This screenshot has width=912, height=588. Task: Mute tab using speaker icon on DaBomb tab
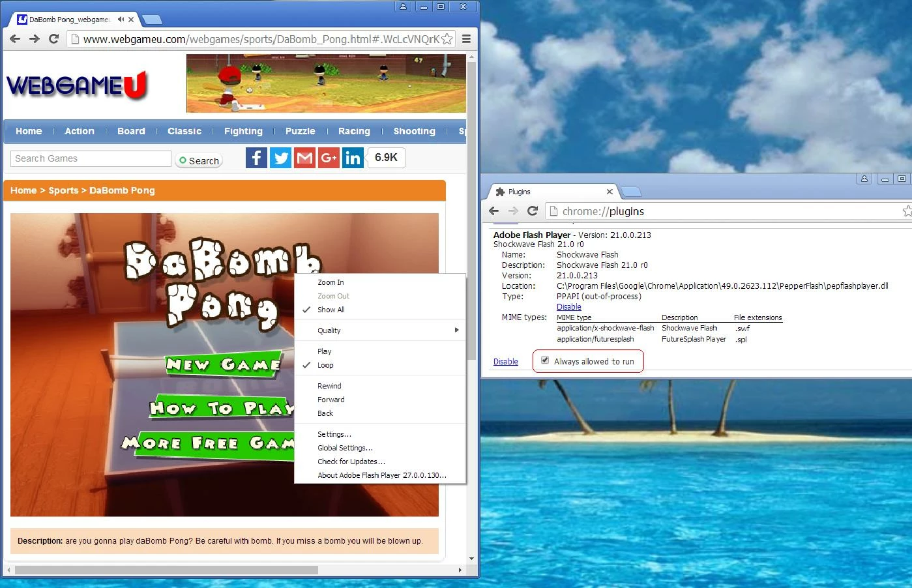click(x=121, y=20)
